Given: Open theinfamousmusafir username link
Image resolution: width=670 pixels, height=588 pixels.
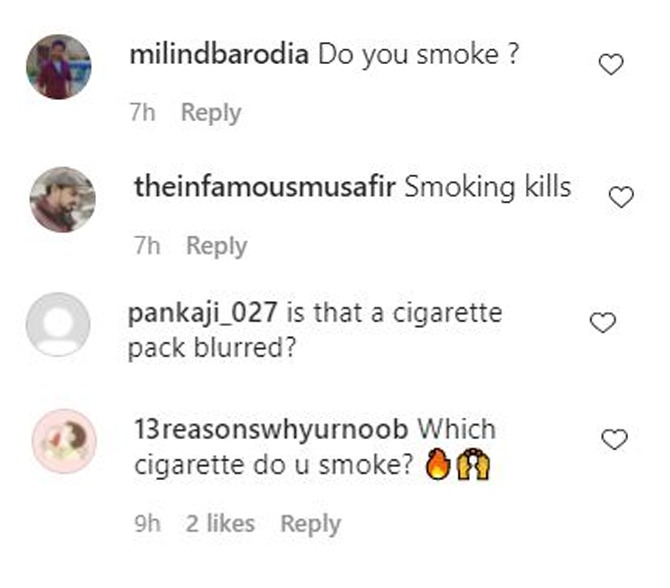Looking at the screenshot, I should tap(265, 187).
